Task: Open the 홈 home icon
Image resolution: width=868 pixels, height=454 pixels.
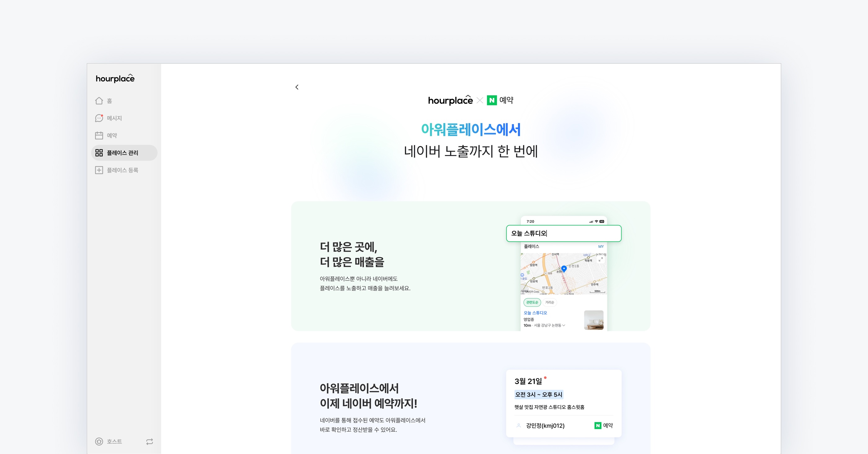Action: 99,101
